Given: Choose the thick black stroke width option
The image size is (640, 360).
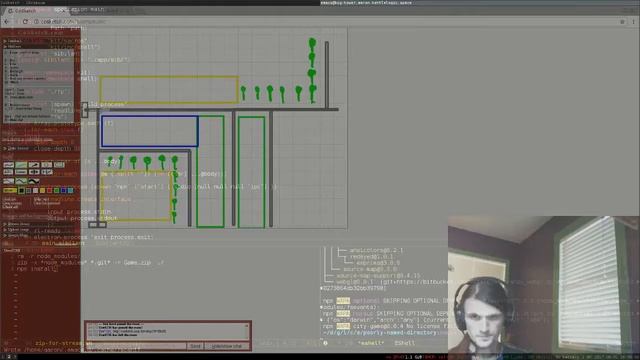Looking at the screenshot, I should point(34,181).
